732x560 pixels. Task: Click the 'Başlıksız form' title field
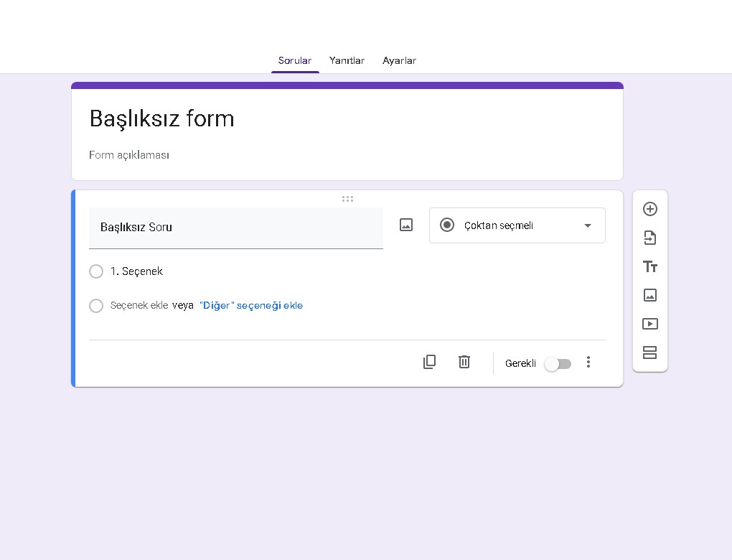point(161,118)
